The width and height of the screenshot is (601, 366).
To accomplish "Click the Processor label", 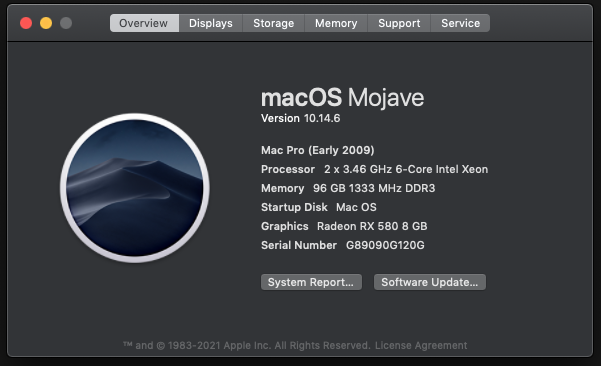I will (x=288, y=169).
